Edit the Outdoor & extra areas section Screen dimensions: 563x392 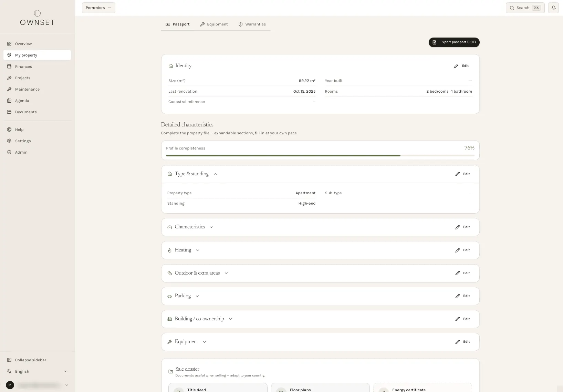point(462,273)
